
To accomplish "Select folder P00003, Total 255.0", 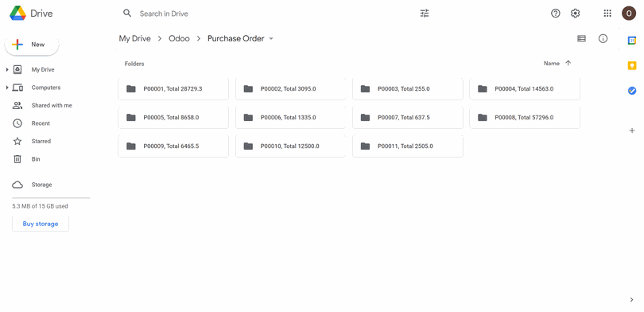I will [408, 89].
